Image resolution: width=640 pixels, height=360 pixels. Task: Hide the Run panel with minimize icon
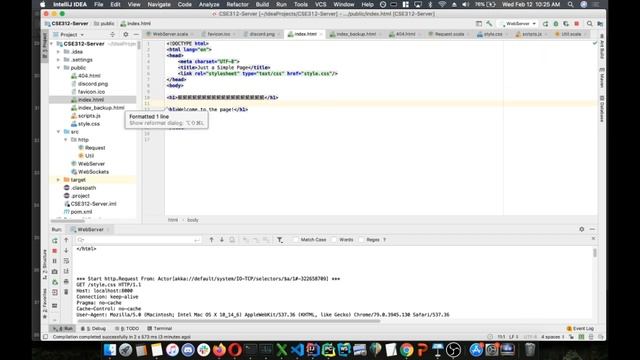click(592, 229)
